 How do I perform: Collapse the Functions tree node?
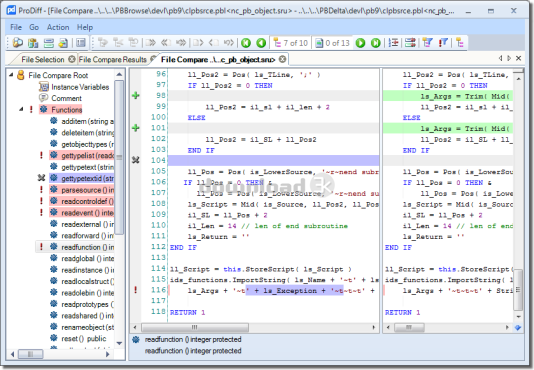pyautogui.click(x=21, y=109)
